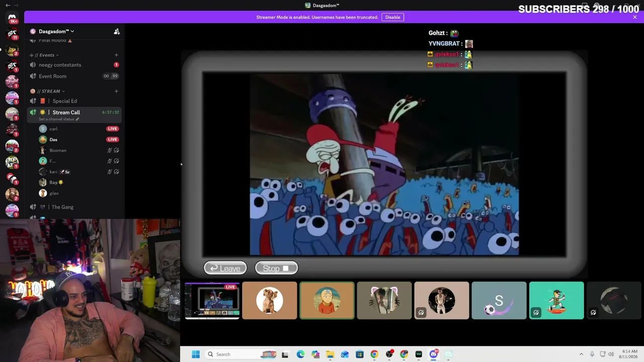Open Microsoft Store from the taskbar
Image resolution: width=644 pixels, height=362 pixels.
(x=360, y=354)
